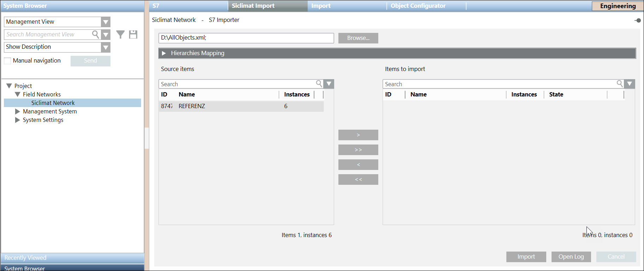This screenshot has width=644, height=271.
Task: Collapse the Field Networks tree node
Action: (x=17, y=94)
